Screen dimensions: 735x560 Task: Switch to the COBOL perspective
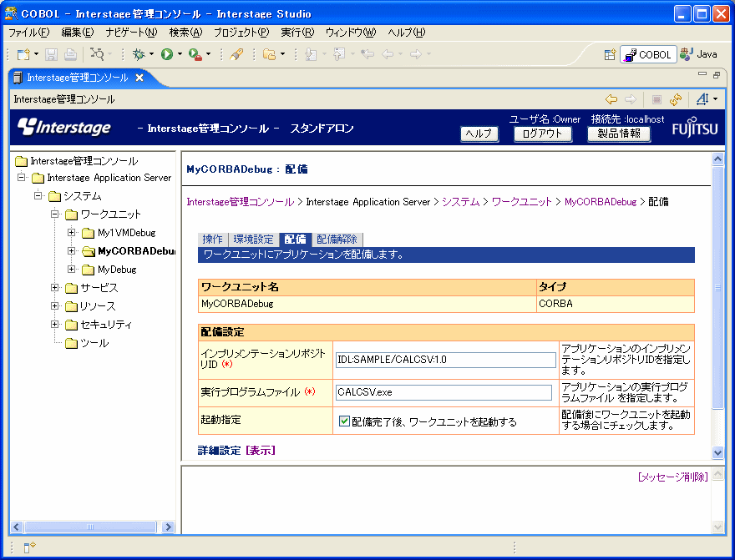(649, 55)
